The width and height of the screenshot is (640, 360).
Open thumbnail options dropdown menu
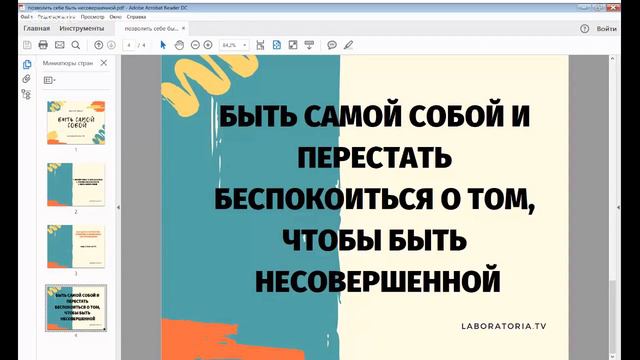click(x=49, y=80)
